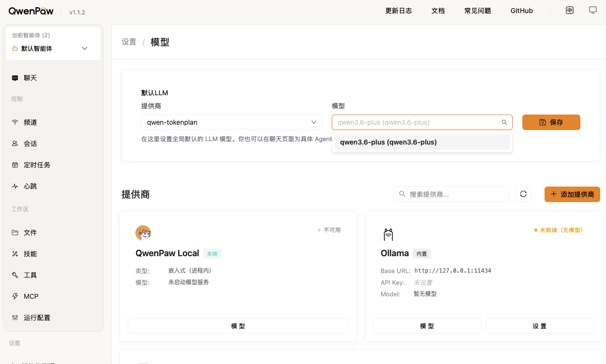
Task: Open the 心跳 heartbeat page
Action: pyautogui.click(x=30, y=186)
